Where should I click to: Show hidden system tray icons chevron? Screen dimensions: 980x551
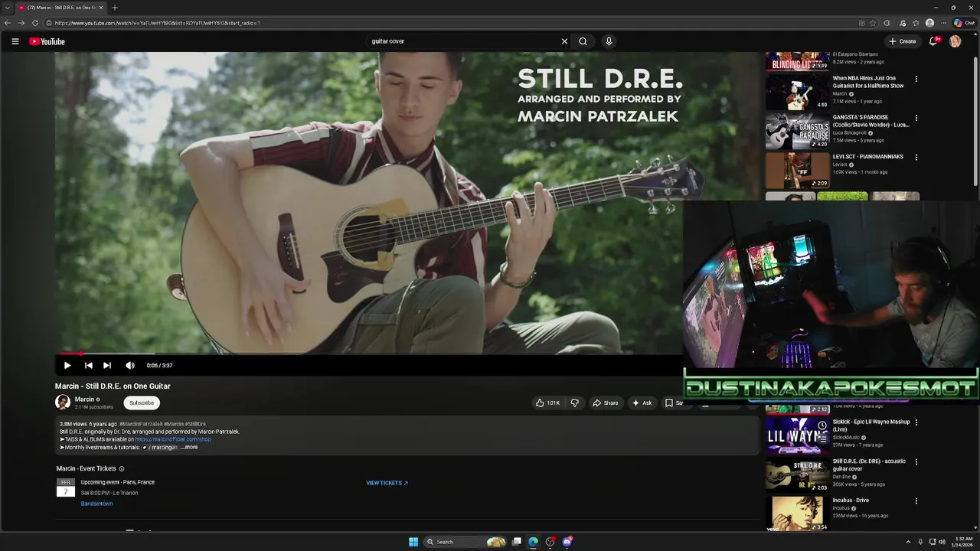[908, 542]
